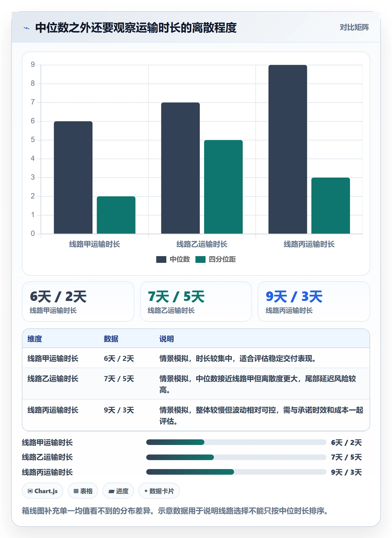Select the Chart.js chip
Screen dimensions: 392x538
click(43, 491)
